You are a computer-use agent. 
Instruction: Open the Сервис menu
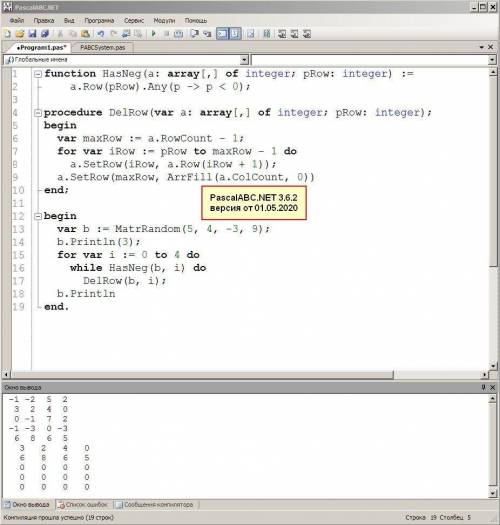tap(134, 20)
